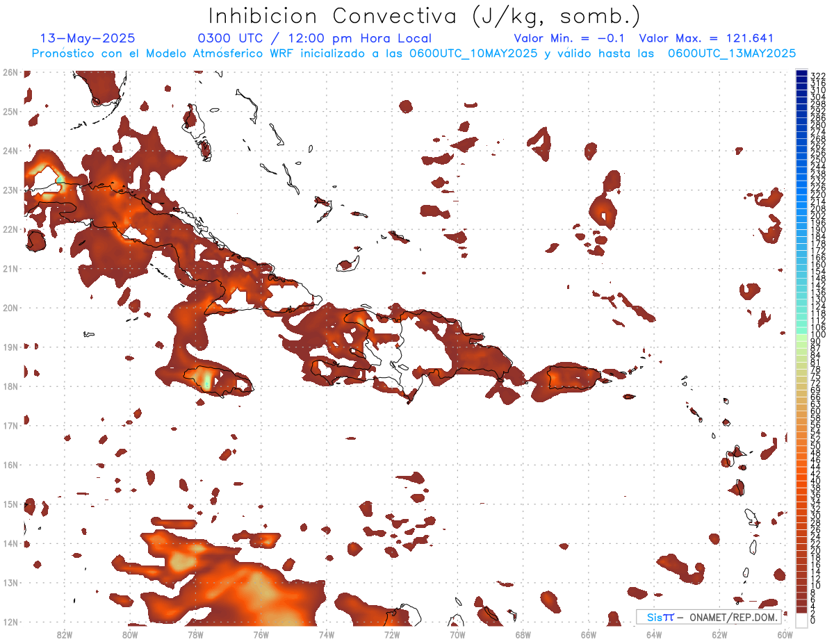Viewport: 834px width, 644px height.
Task: Click the 62W longitude label
Action: coord(720,634)
